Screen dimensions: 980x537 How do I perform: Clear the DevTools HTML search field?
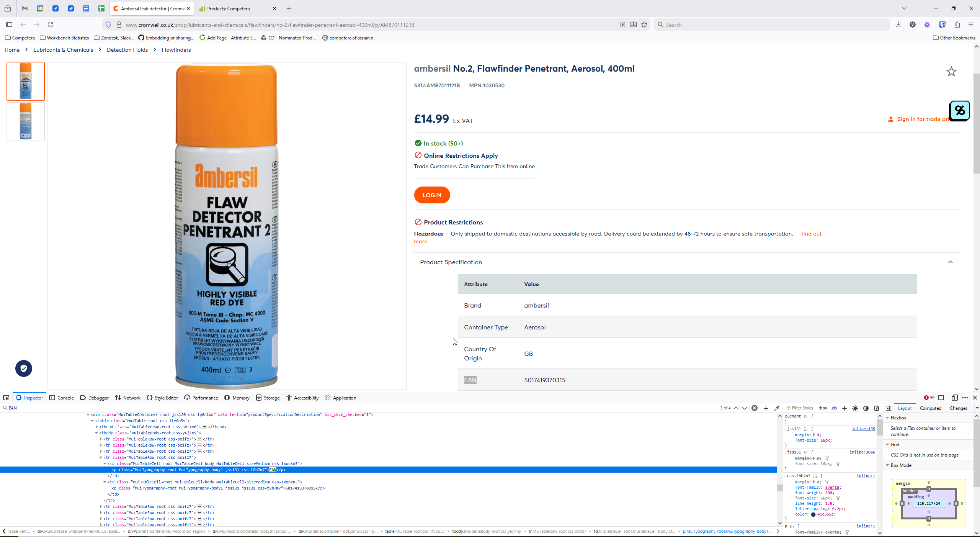coord(755,408)
